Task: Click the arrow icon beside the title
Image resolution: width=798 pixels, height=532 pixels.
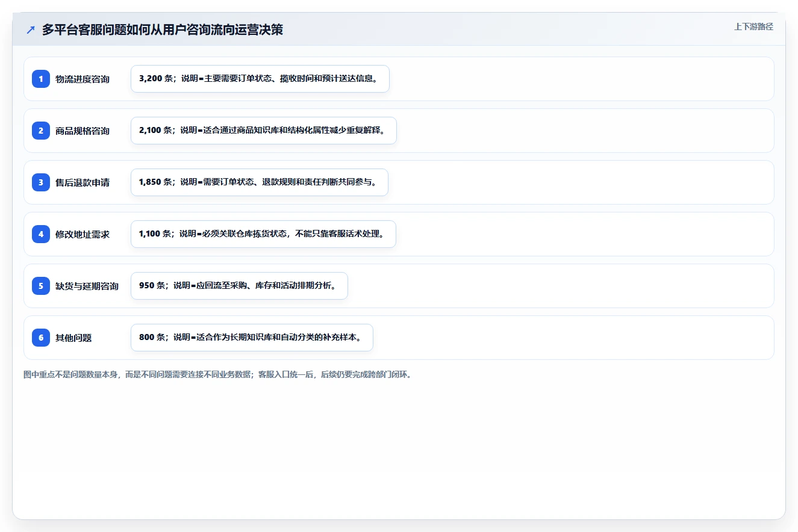Action: tap(31, 30)
